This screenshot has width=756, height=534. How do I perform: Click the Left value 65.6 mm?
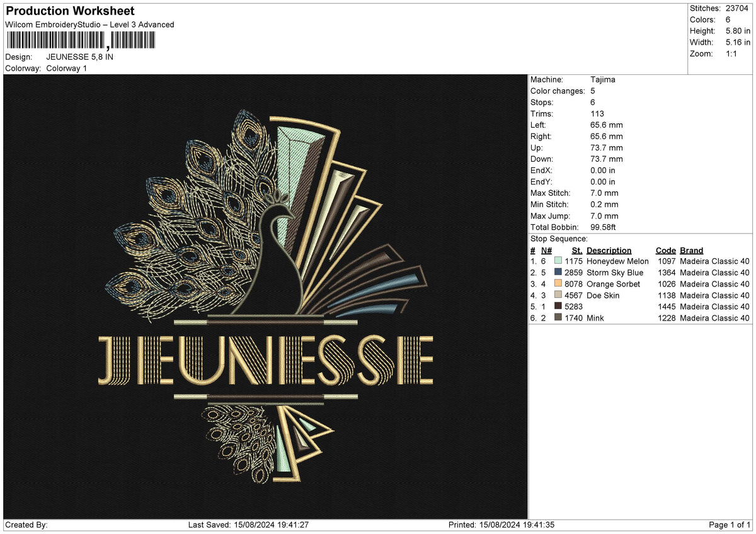pyautogui.click(x=607, y=125)
